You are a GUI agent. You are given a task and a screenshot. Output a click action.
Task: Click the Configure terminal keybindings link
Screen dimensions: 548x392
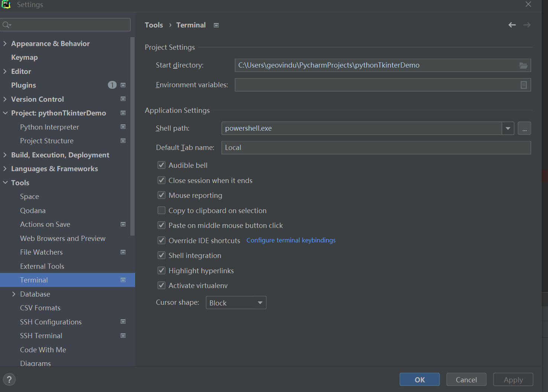click(291, 240)
